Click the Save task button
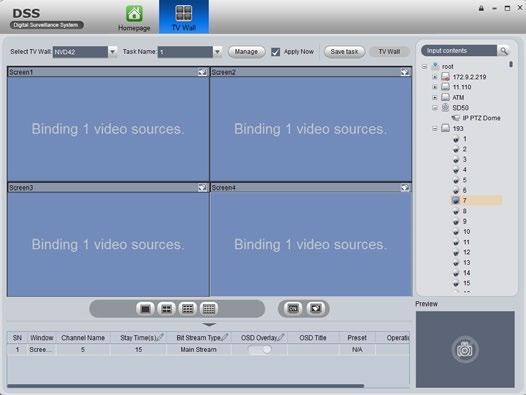Screen dimensions: 526x395 tap(344, 52)
